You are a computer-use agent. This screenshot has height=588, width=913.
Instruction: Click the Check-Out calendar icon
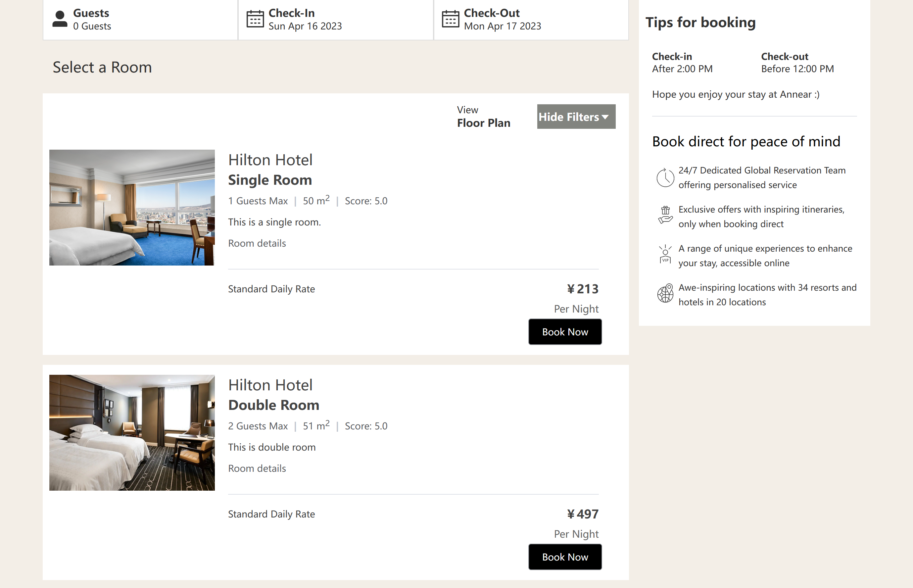[x=451, y=19]
